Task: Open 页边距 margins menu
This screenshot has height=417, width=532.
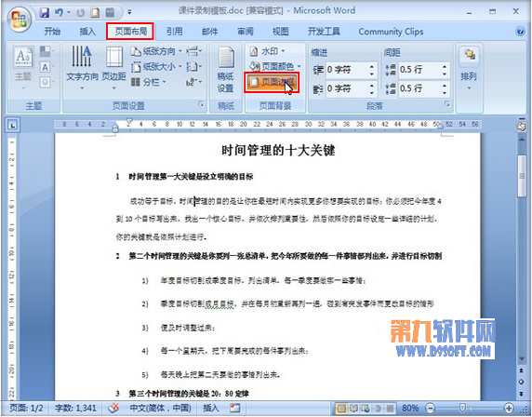Action: tap(114, 68)
